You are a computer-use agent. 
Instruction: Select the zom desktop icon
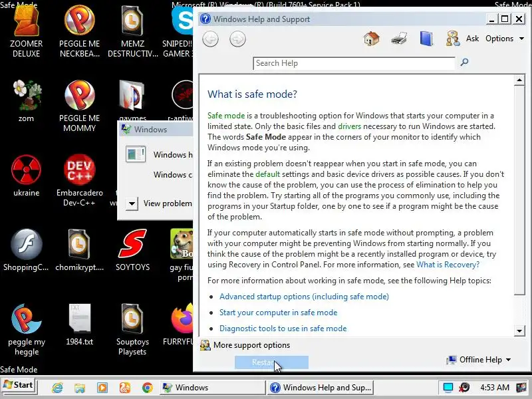pos(26,101)
